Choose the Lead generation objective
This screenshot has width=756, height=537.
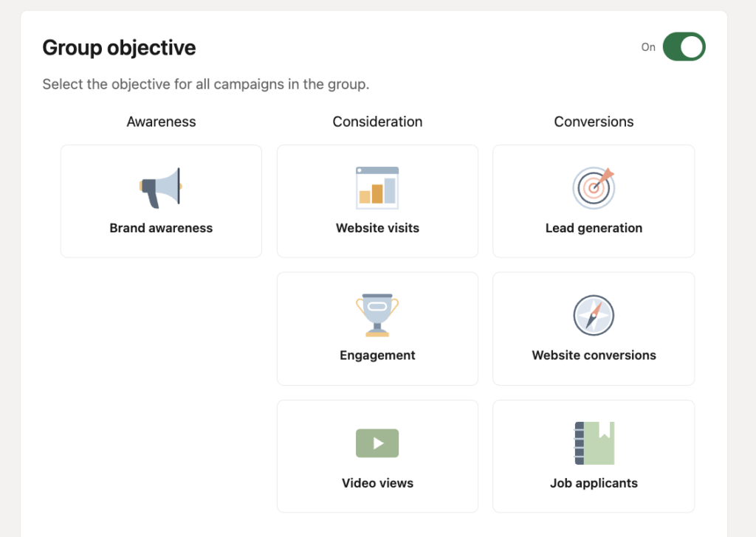594,201
